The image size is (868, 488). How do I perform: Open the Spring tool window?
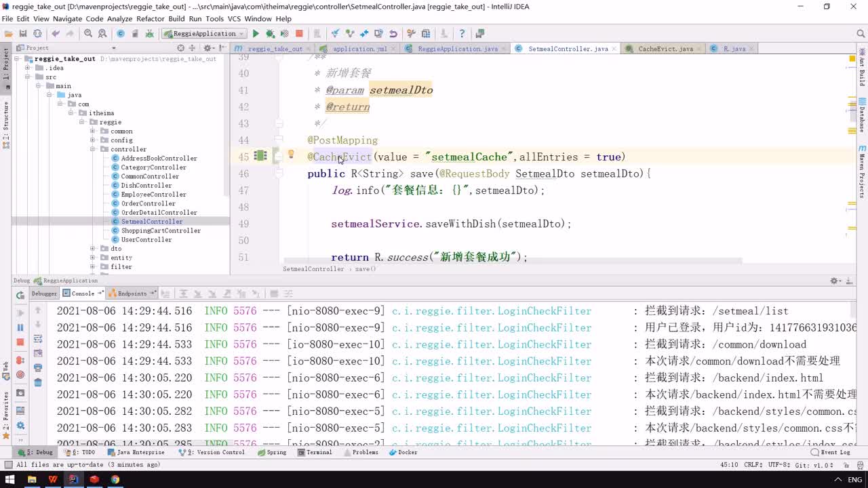(x=272, y=452)
